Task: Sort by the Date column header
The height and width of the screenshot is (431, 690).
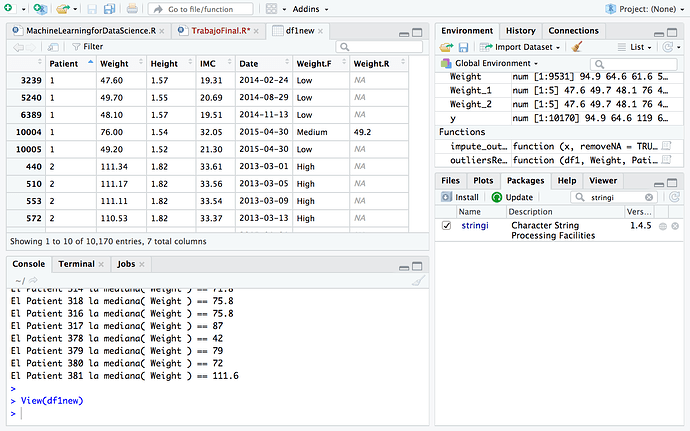Action: pyautogui.click(x=264, y=63)
